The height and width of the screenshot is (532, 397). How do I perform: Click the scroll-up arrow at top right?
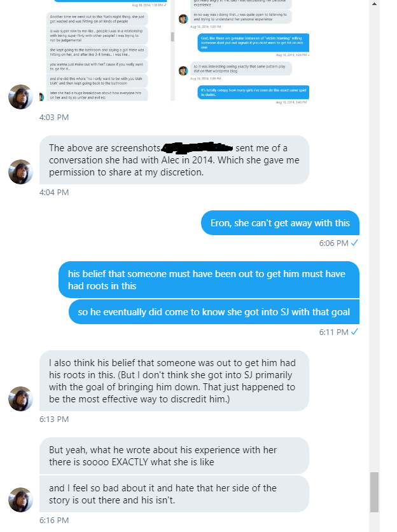click(x=374, y=4)
